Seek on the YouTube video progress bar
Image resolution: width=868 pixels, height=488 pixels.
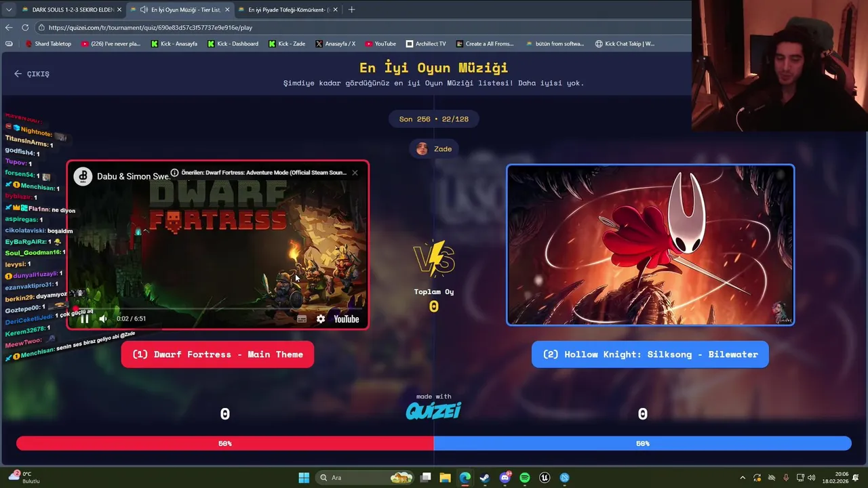217,309
